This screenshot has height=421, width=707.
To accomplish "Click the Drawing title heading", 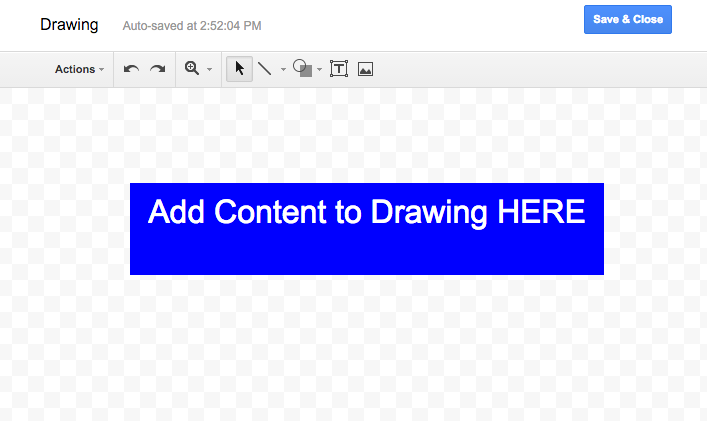I will tap(69, 24).
